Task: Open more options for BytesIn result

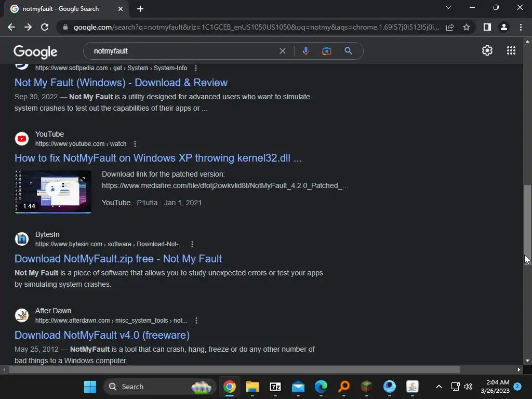Action: click(192, 244)
